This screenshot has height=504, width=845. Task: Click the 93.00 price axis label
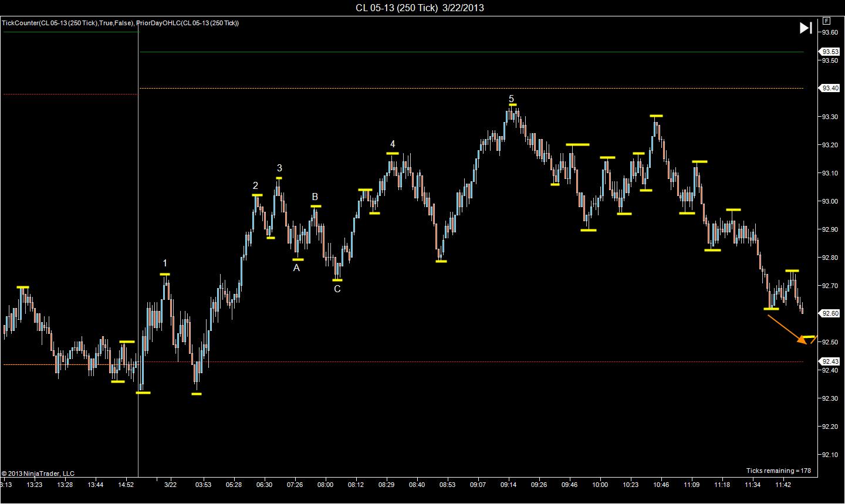click(830, 201)
